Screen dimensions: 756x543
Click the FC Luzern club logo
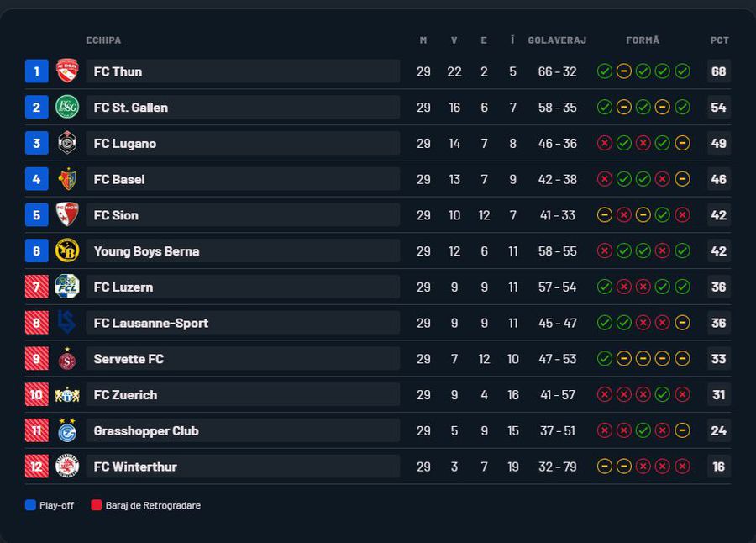click(x=67, y=287)
